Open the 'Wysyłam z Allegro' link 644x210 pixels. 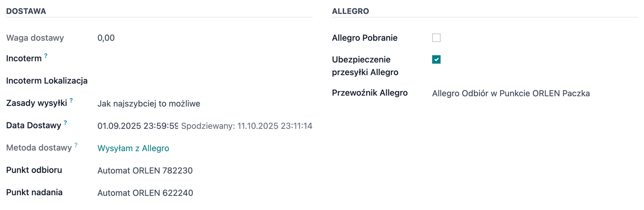click(133, 148)
